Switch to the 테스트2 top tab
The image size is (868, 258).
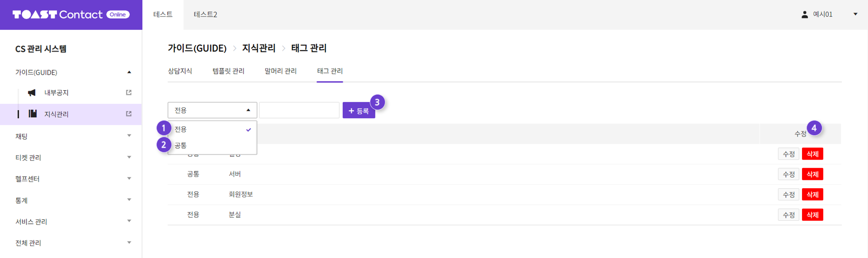point(205,15)
